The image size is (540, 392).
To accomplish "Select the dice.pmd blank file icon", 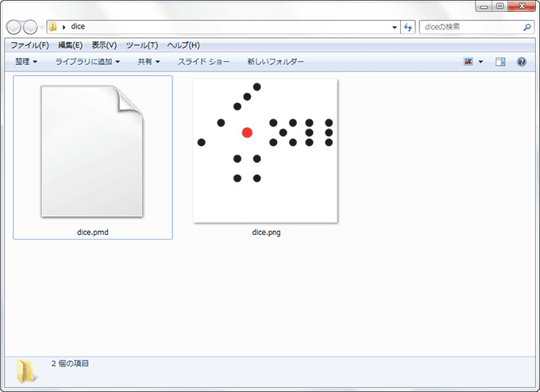I will tap(92, 152).
